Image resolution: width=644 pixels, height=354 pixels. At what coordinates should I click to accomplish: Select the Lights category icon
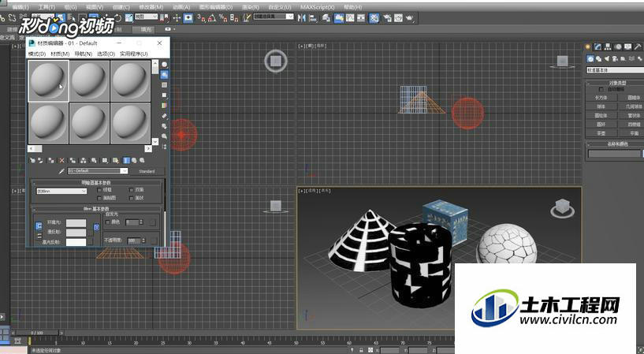tap(607, 59)
